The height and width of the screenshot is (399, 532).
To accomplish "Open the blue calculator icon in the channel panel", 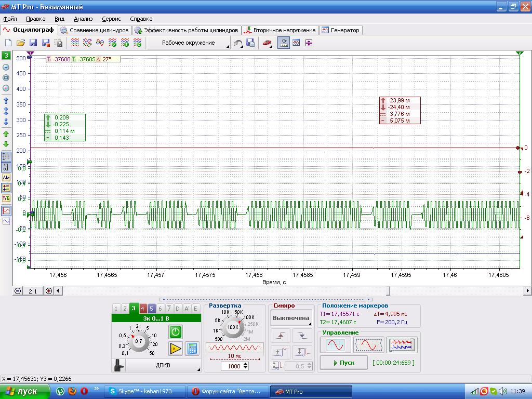I will tap(192, 349).
